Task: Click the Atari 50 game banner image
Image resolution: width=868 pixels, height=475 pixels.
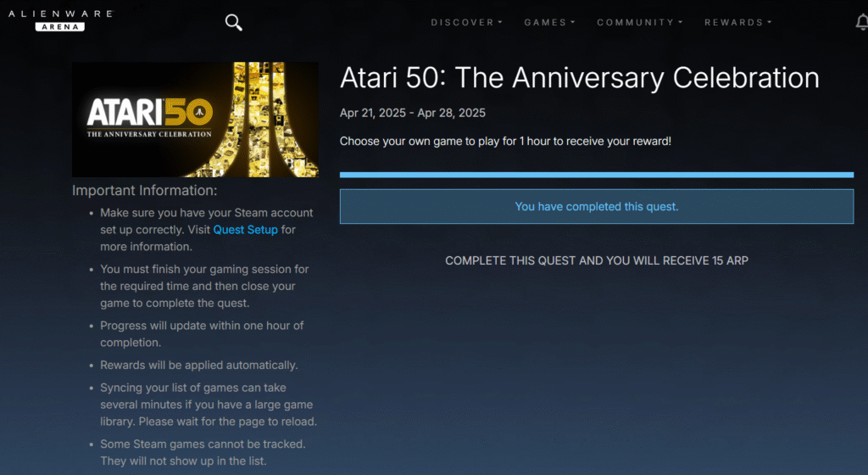Action: tap(196, 120)
